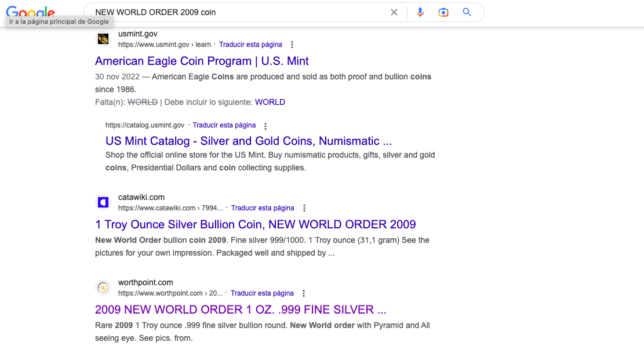
Task: Translate the catalog.usmint.gov result page
Action: coord(224,125)
